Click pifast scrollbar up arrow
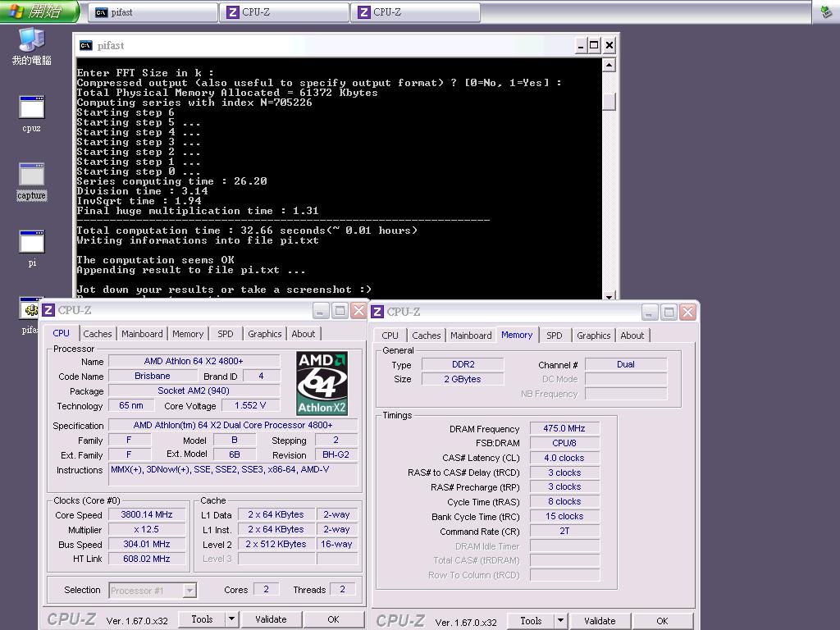Screen dimensions: 840x630 [609, 65]
